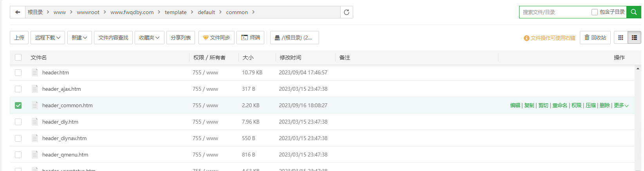Toggle the select-all files checkbox
644x171 pixels.
coord(18,58)
